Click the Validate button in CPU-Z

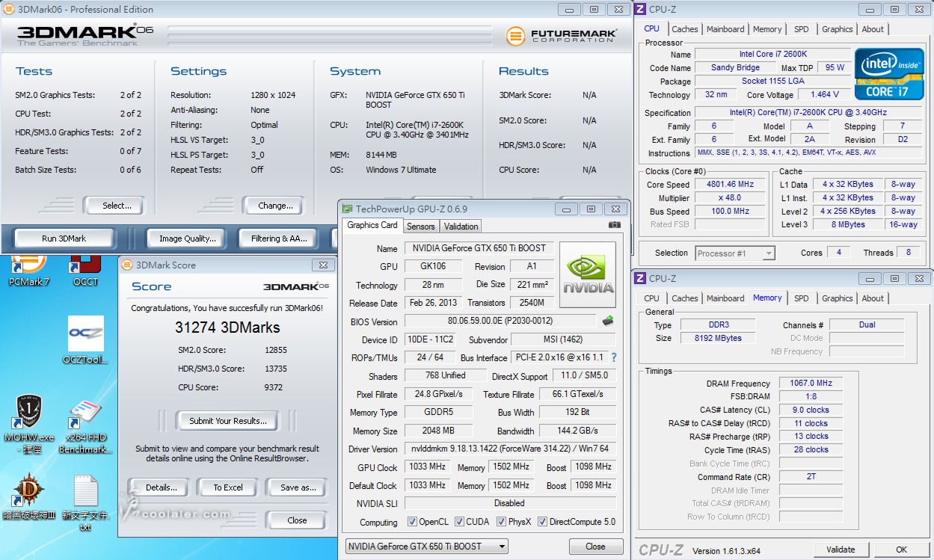pos(841,550)
